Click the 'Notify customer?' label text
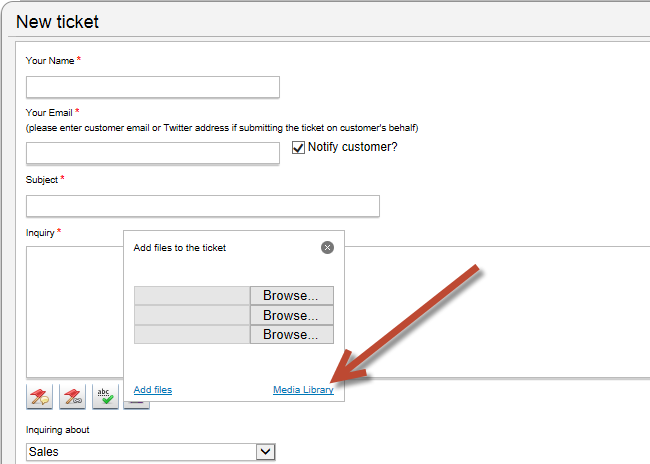 tap(353, 148)
